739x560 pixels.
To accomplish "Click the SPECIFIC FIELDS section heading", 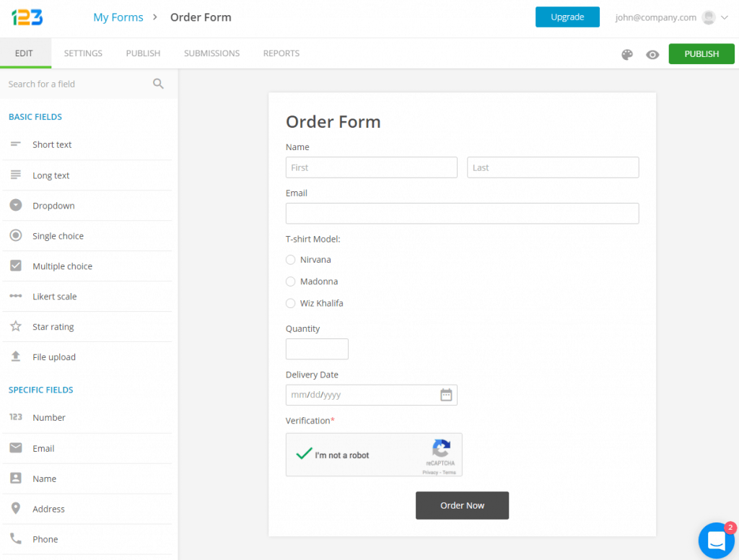I will (x=41, y=390).
